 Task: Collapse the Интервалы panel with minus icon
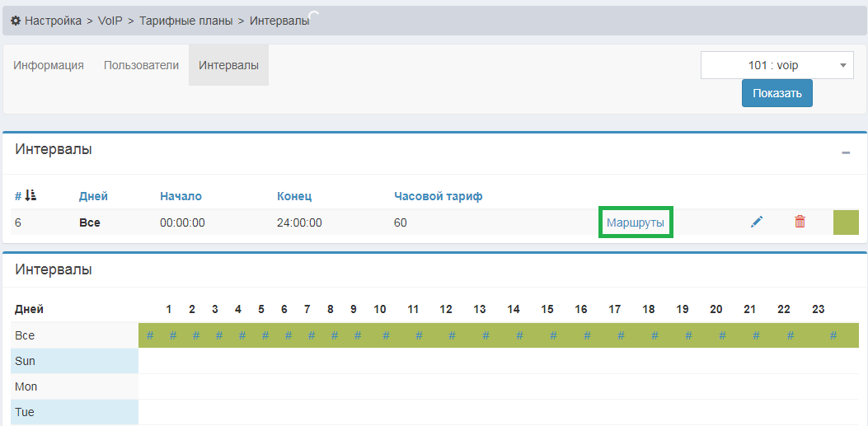point(845,152)
